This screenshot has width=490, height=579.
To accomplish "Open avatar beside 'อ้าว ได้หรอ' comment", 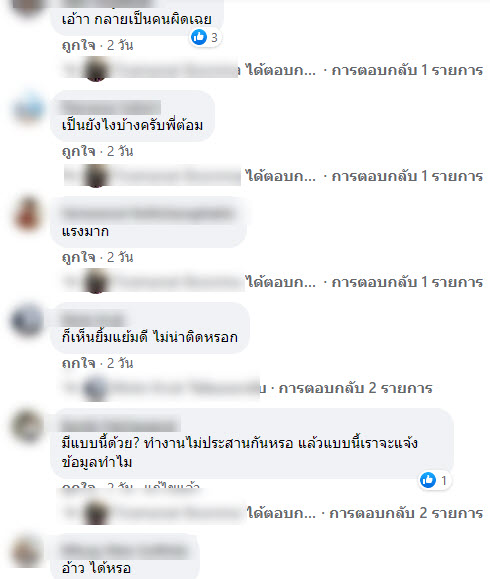I will (27, 551).
